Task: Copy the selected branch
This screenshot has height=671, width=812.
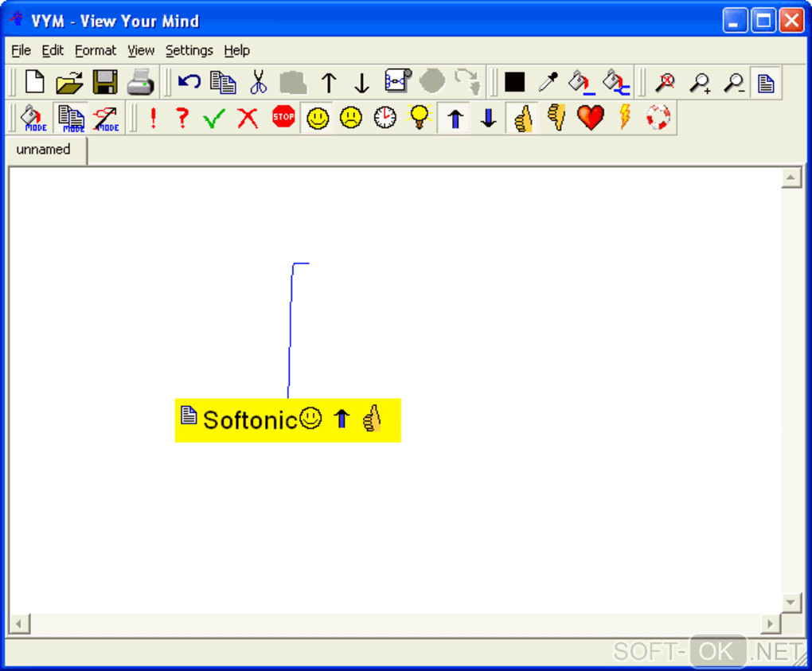Action: point(223,82)
